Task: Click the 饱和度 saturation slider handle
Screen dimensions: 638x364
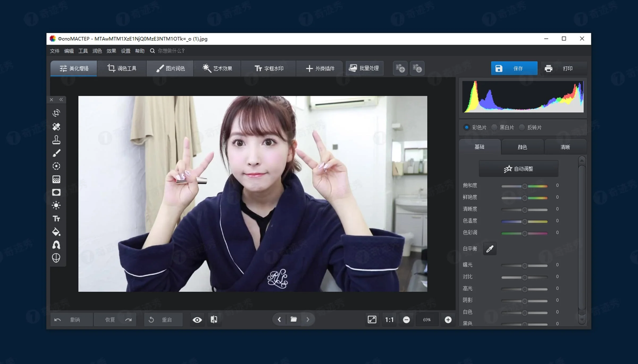Action: [524, 186]
